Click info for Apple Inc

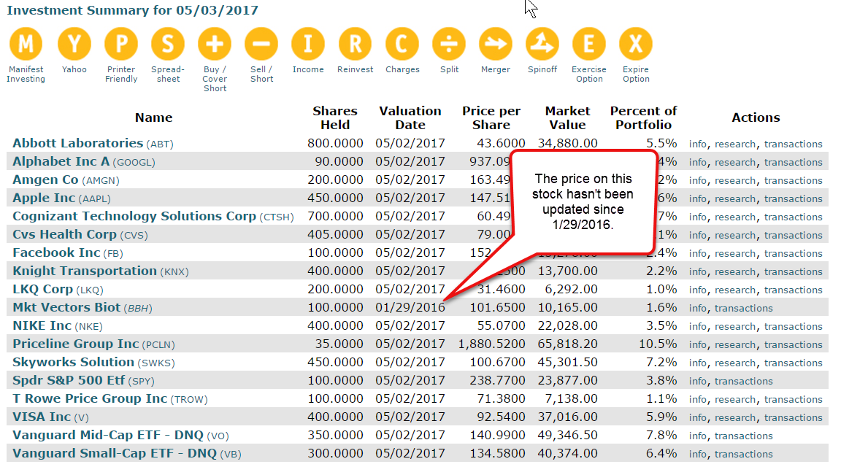pos(697,198)
